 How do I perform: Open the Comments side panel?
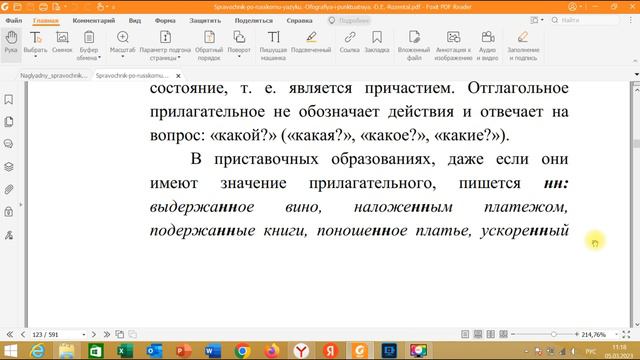[x=9, y=144]
